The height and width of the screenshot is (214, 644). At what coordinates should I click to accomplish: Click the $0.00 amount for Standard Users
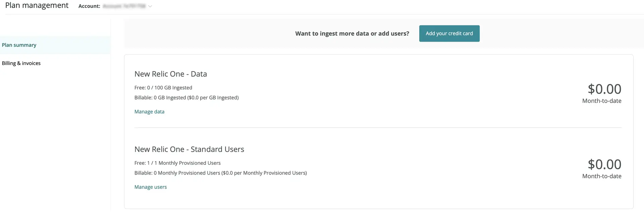click(604, 164)
